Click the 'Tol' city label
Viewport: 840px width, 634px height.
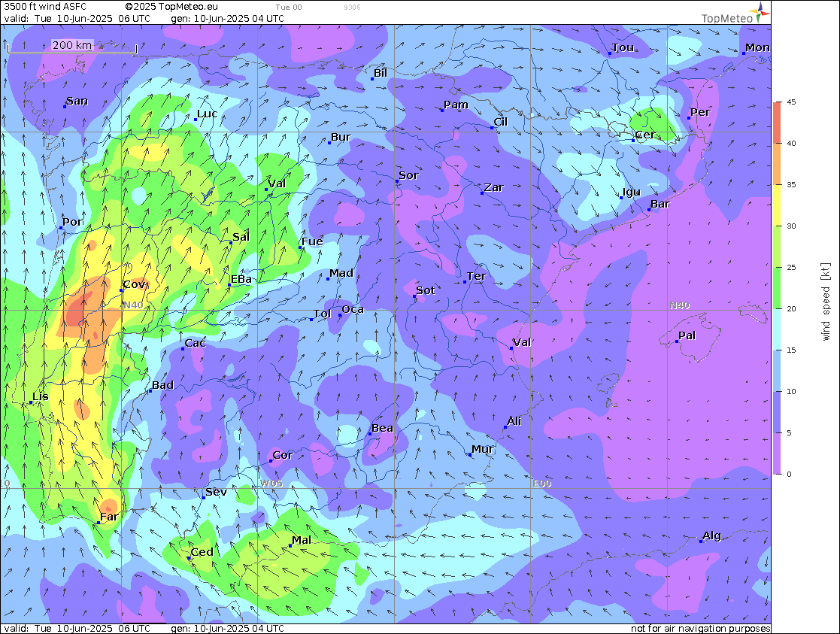coord(322,314)
